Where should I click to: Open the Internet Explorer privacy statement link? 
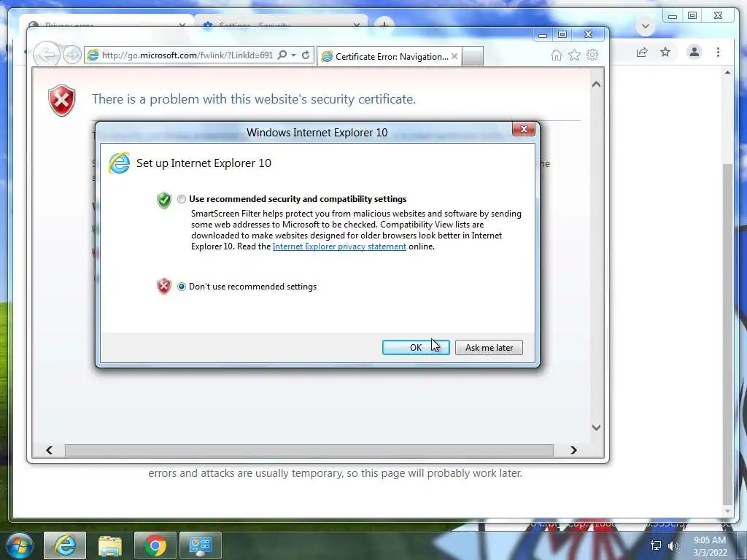pyautogui.click(x=339, y=246)
